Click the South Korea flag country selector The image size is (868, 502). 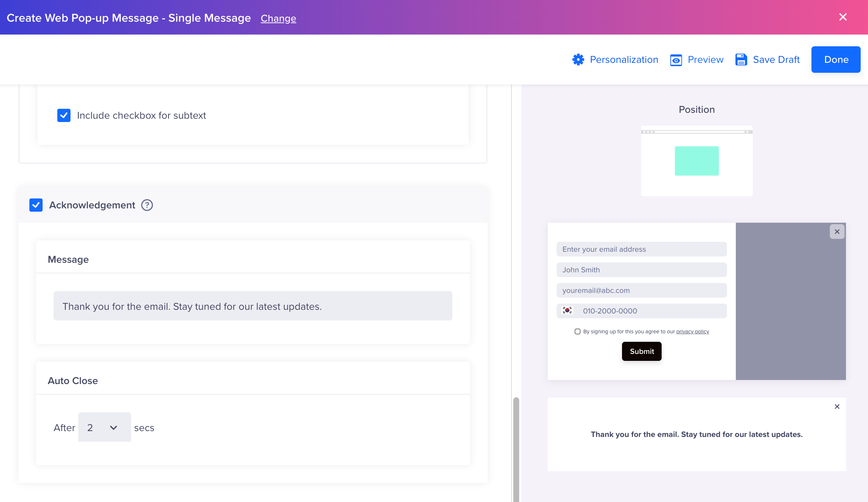pos(567,311)
